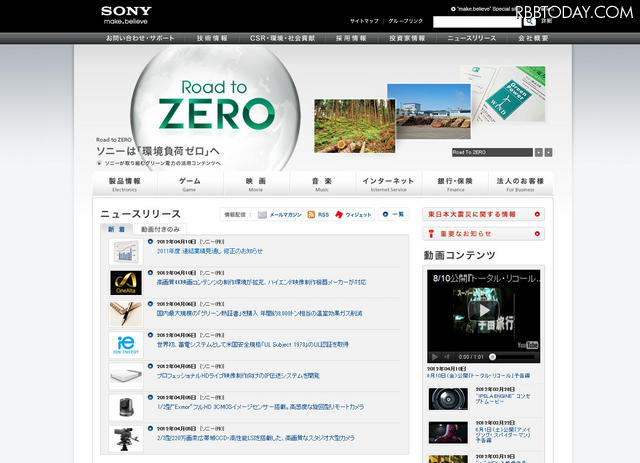640x463 pixels.
Task: Open the Road To ZERO banner selector
Action: tap(492, 152)
